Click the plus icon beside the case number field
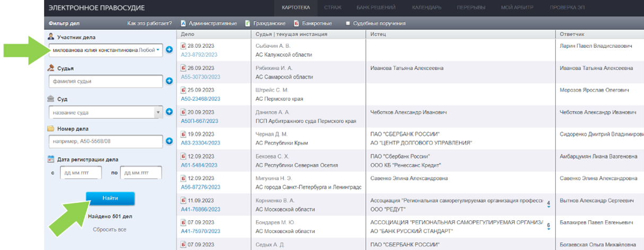The width and height of the screenshot is (644, 250). coord(169,141)
